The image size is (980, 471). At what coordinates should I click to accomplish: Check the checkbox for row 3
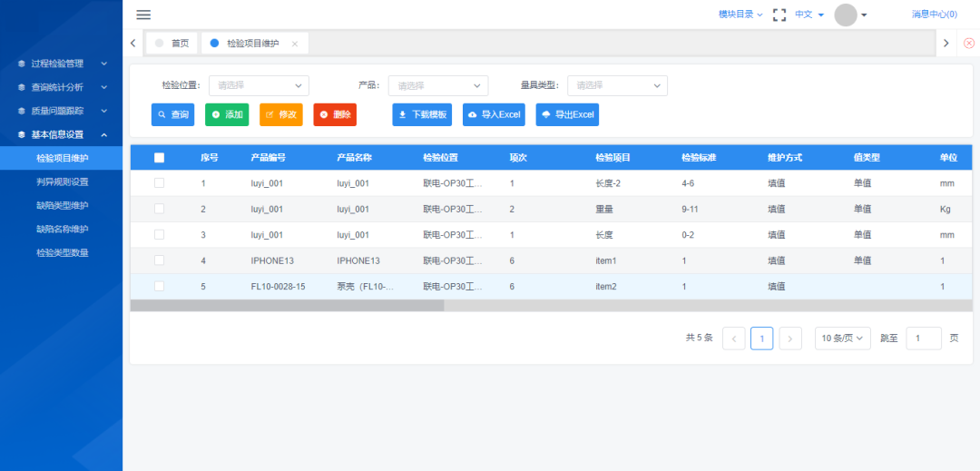point(160,234)
